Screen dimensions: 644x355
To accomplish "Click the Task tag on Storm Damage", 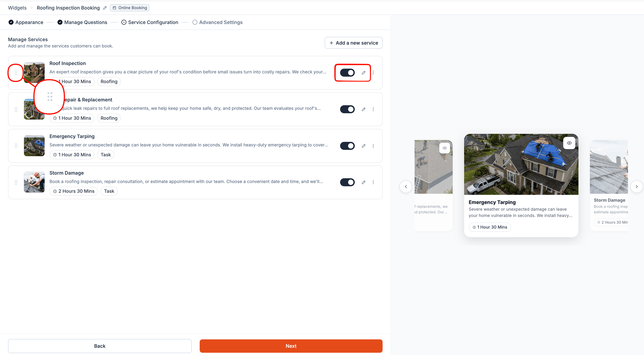I will [x=109, y=191].
